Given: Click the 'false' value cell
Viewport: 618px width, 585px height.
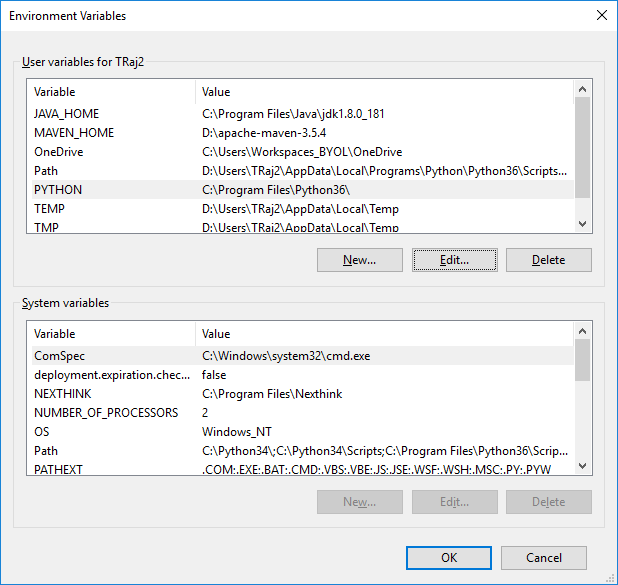Looking at the screenshot, I should [x=214, y=374].
